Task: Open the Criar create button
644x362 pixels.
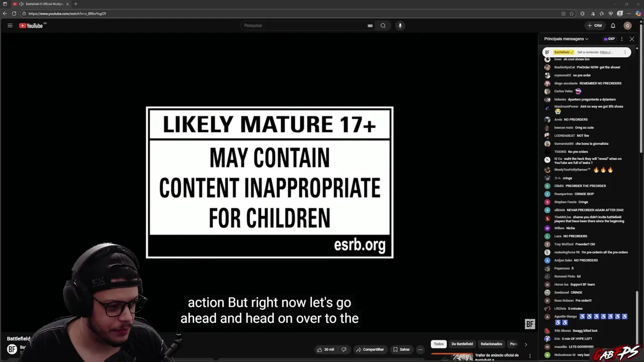Action: pyautogui.click(x=595, y=26)
